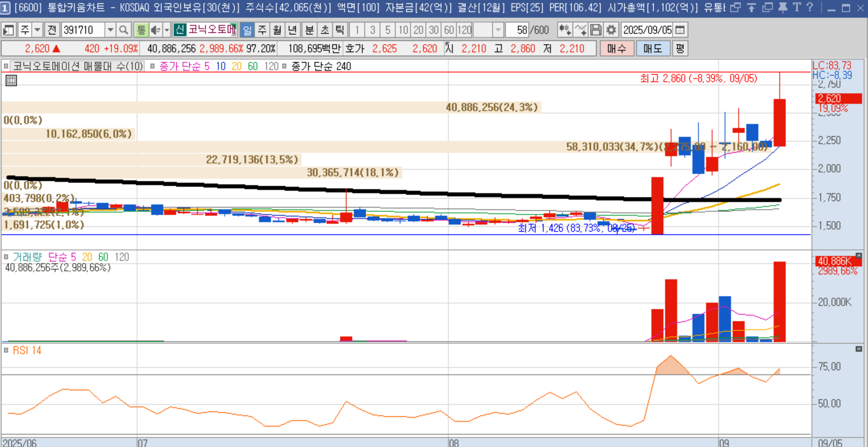This screenshot has height=447, width=868.
Task: Click the 매수 buy button
Action: click(x=617, y=48)
